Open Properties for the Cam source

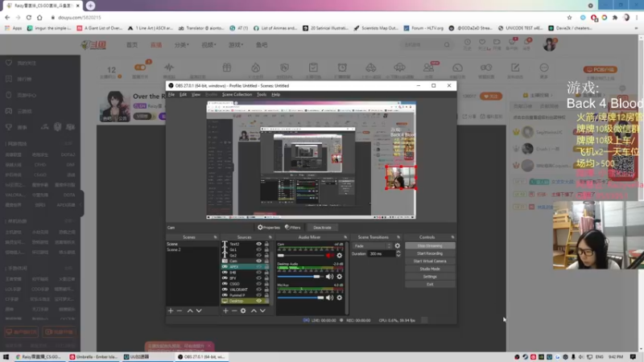(269, 228)
